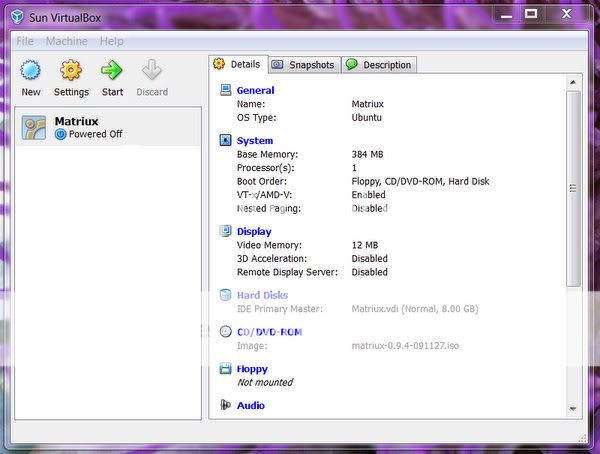Click the 'Powered Off' status text
Image resolution: width=600 pixels, height=454 pixels.
click(96, 134)
